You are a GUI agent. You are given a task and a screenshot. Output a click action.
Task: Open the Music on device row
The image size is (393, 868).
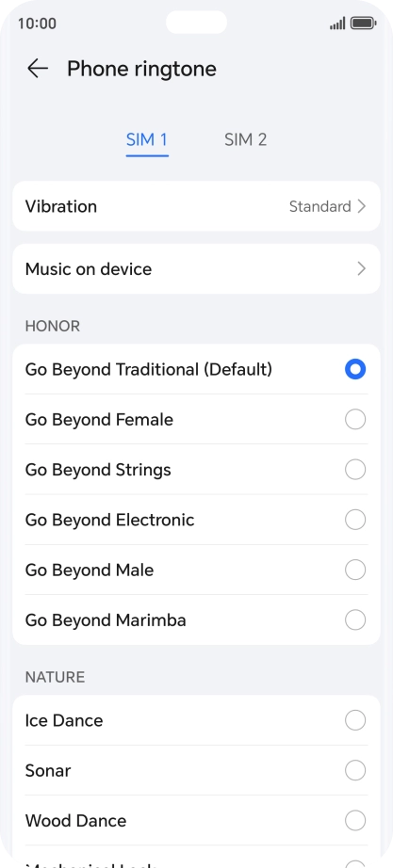(196, 269)
